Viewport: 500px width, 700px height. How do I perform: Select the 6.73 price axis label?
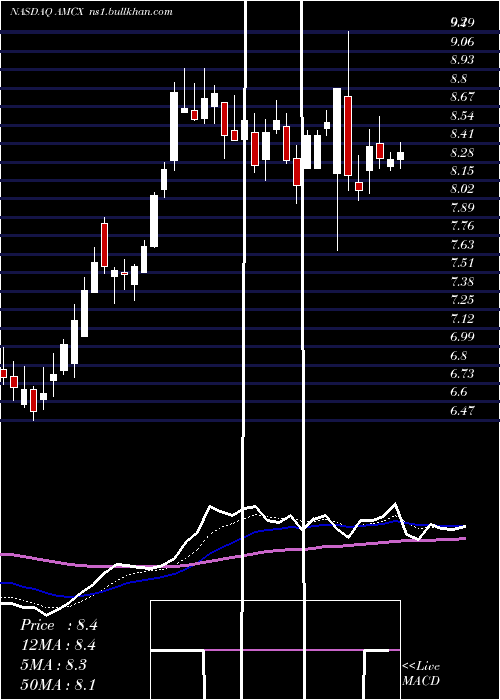462,375
